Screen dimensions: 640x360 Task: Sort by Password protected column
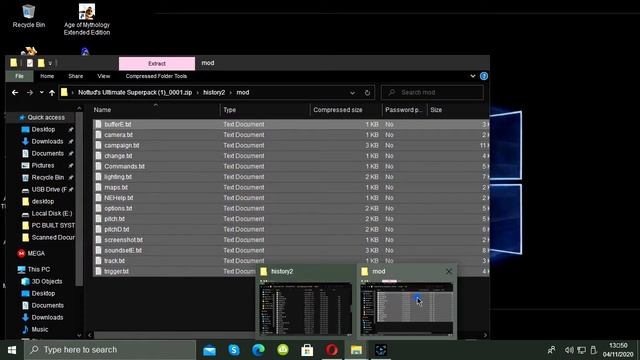[404, 110]
